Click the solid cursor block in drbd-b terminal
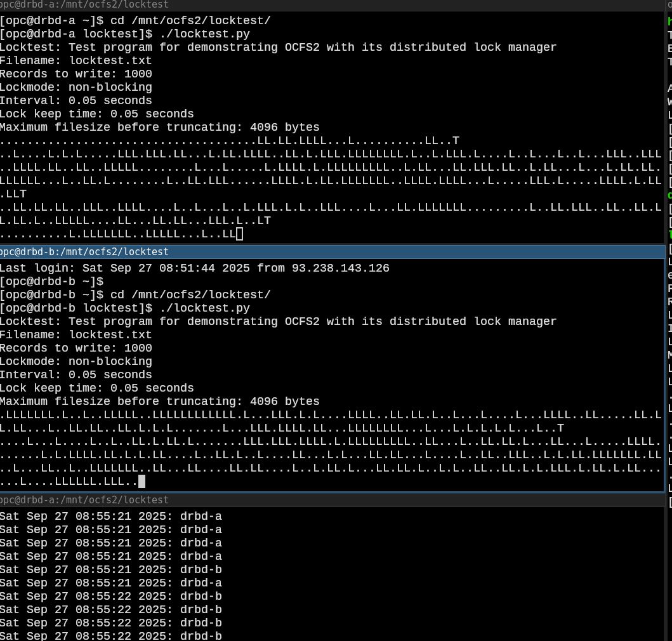 tap(142, 482)
